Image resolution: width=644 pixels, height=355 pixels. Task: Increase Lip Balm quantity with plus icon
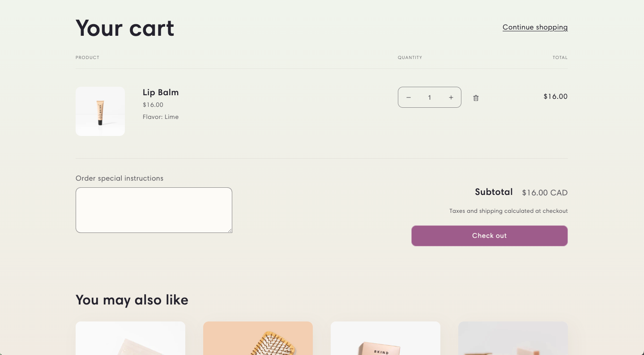point(451,97)
